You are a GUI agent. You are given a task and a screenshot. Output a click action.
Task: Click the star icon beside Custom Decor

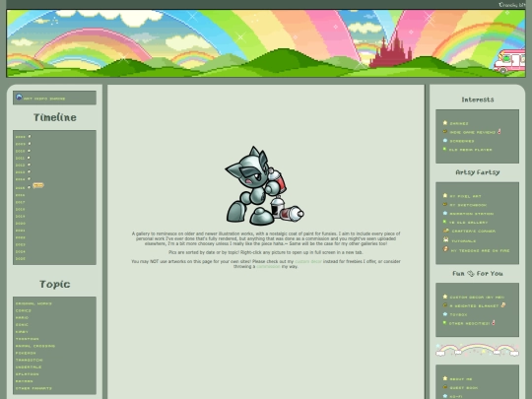(445, 297)
